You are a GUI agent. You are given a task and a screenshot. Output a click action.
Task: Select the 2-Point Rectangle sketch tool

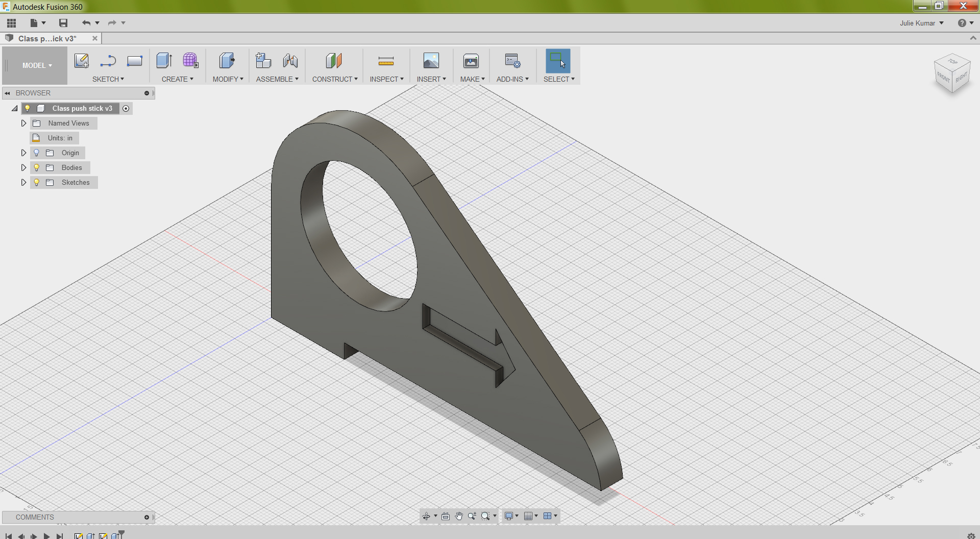coord(135,61)
